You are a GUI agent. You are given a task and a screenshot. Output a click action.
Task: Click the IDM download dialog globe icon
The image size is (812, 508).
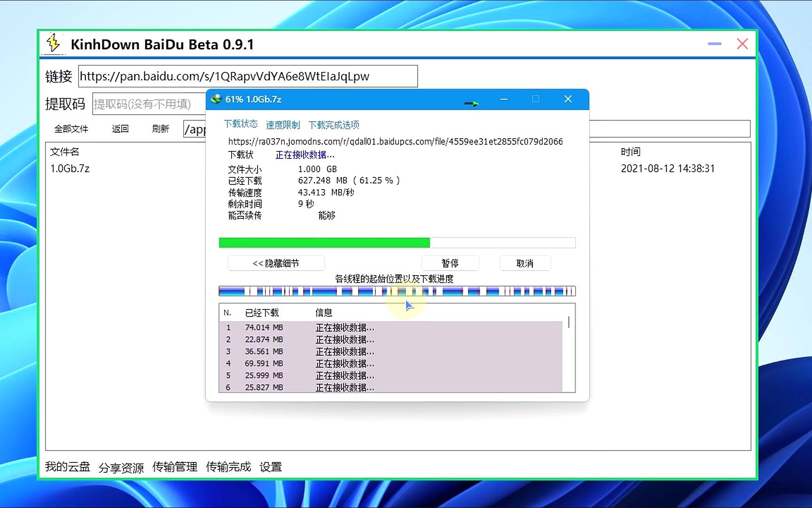(216, 99)
